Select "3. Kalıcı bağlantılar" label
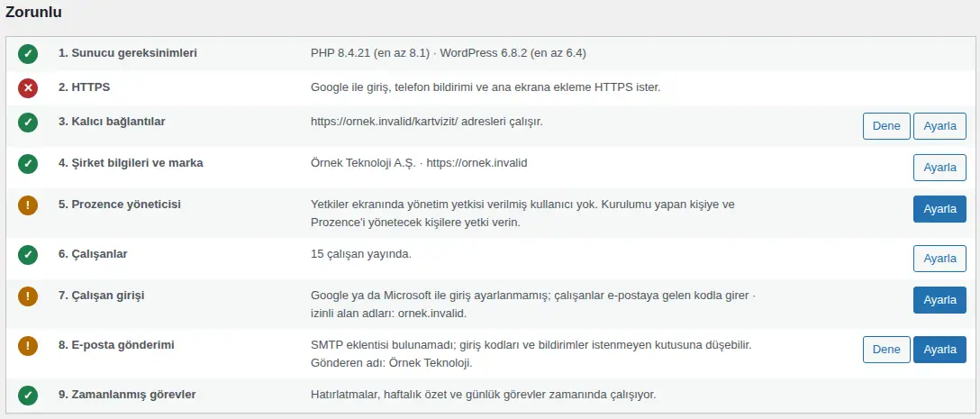980x419 pixels. click(x=112, y=122)
